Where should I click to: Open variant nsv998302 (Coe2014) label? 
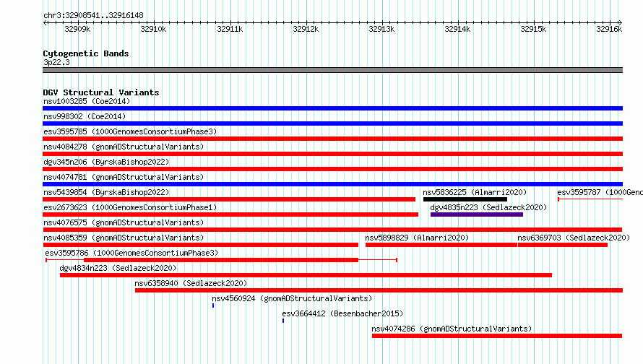85,116
